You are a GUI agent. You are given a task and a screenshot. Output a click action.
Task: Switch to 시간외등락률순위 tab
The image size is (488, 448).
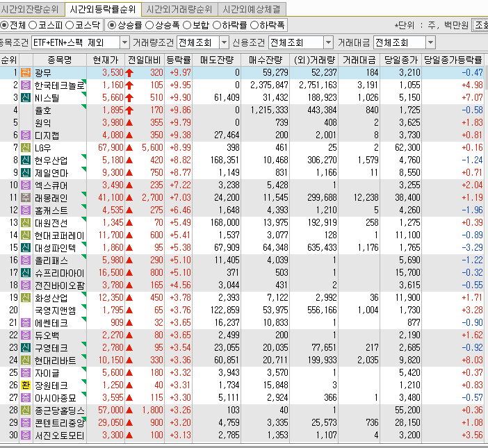pos(103,9)
